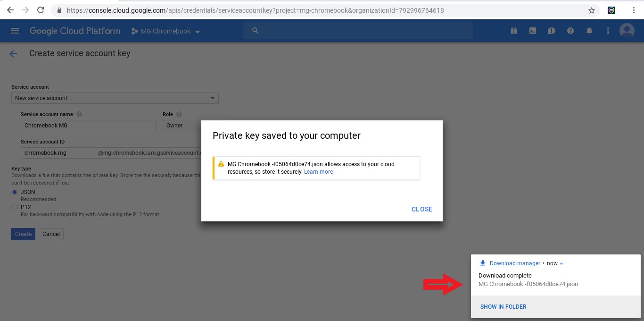Select the P12 key type
644x321 pixels.
[x=15, y=207]
